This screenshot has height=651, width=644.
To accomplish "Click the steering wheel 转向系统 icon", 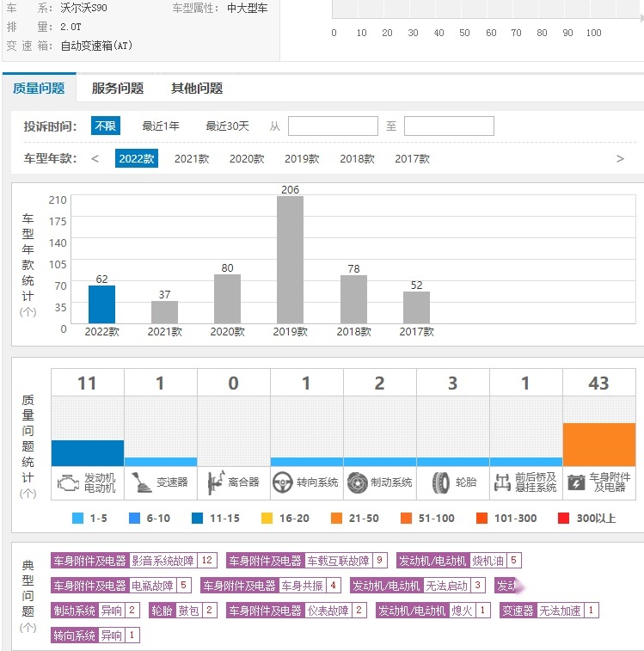I will point(283,482).
